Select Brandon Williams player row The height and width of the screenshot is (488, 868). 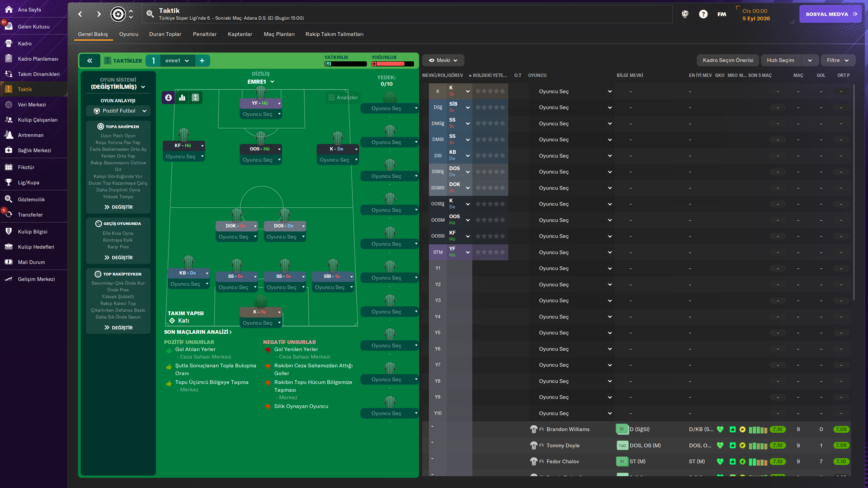tap(636, 429)
